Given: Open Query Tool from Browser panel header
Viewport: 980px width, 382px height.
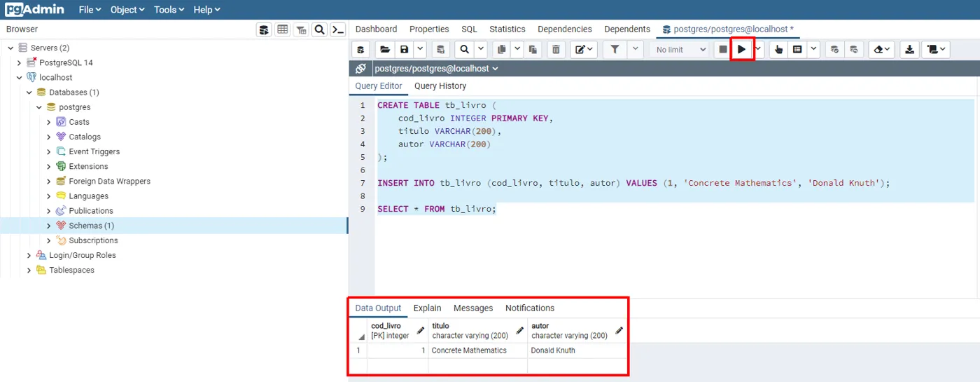Looking at the screenshot, I should pos(264,29).
